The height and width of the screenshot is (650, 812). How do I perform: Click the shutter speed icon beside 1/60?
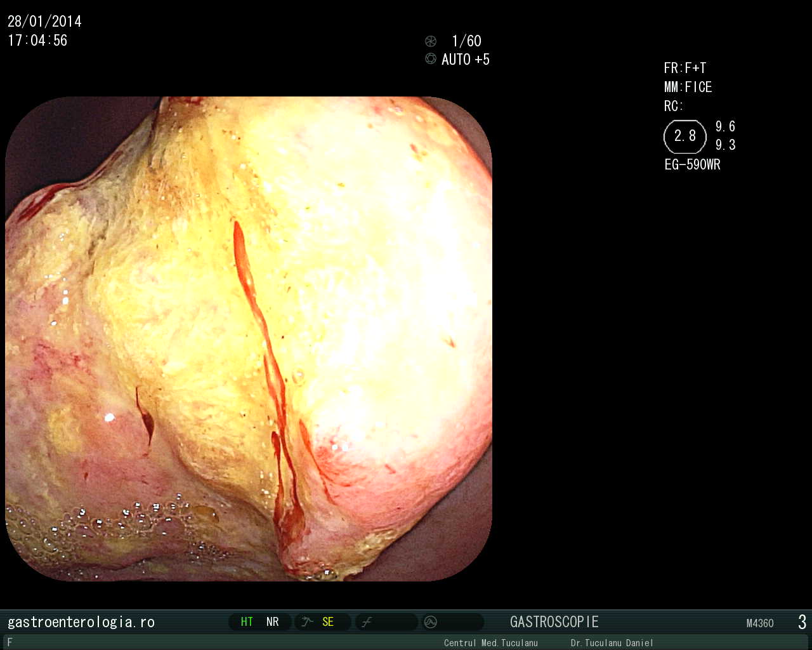(431, 41)
